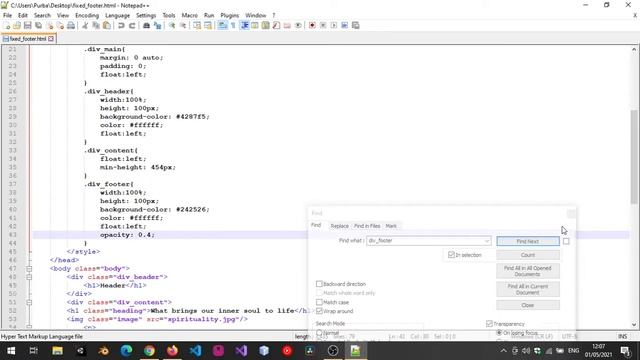Screen dimensions: 640x360
Task: Enable Match case checkbox
Action: tap(319, 302)
